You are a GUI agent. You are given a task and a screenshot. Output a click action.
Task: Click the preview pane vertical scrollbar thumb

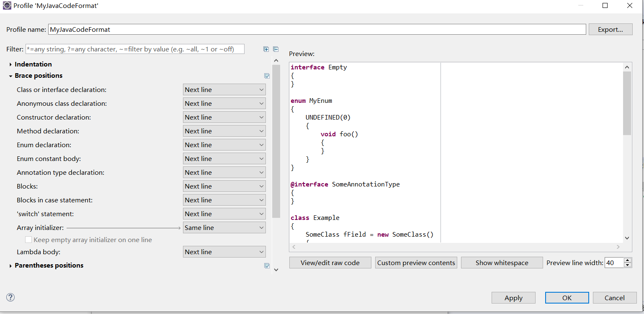pyautogui.click(x=627, y=103)
